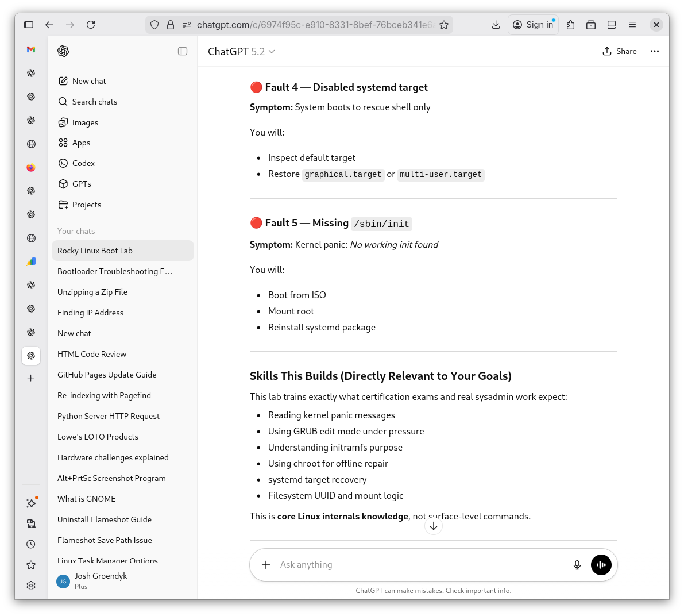The height and width of the screenshot is (616, 684).
Task: Bookmark this page with the star icon
Action: coord(444,25)
